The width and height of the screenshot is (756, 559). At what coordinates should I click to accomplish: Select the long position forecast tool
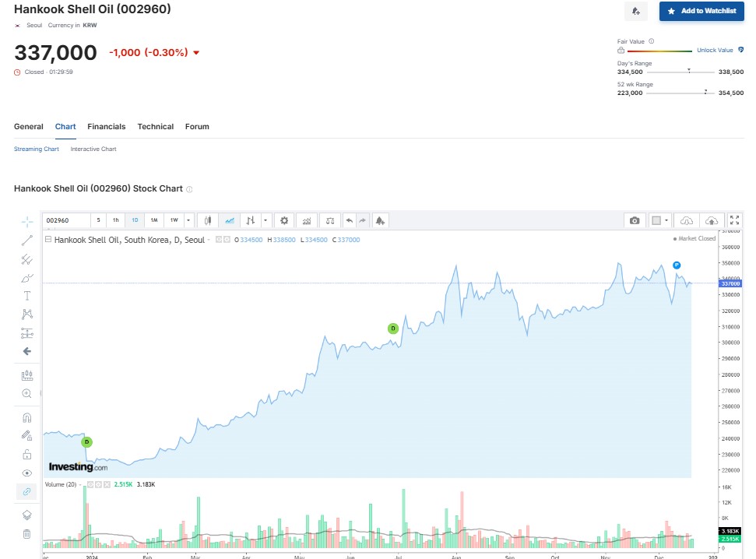click(27, 332)
